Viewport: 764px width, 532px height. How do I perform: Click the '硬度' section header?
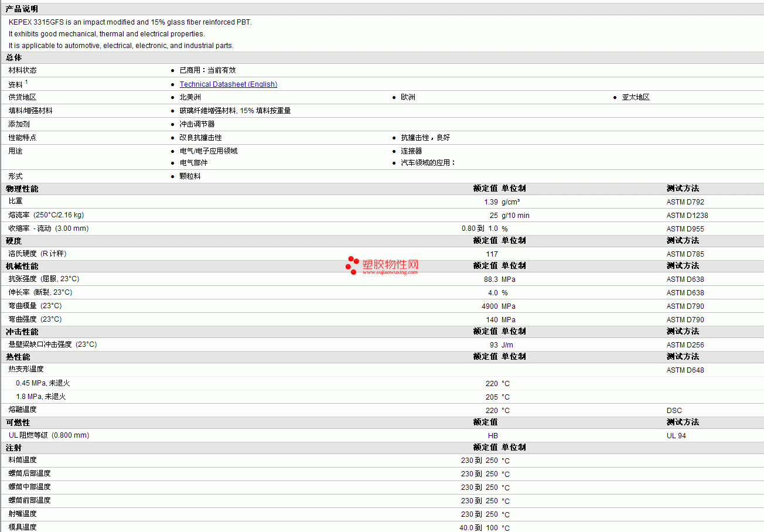coord(14,241)
